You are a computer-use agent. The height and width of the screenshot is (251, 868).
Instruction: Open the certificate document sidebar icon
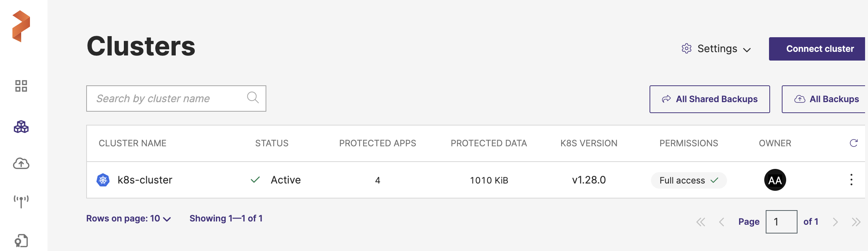pyautogui.click(x=21, y=241)
